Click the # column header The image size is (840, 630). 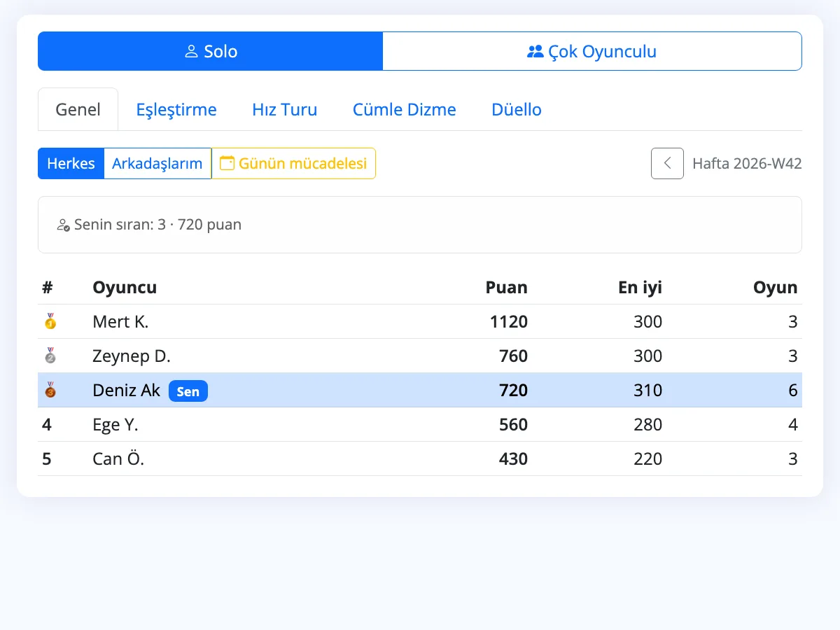click(48, 287)
